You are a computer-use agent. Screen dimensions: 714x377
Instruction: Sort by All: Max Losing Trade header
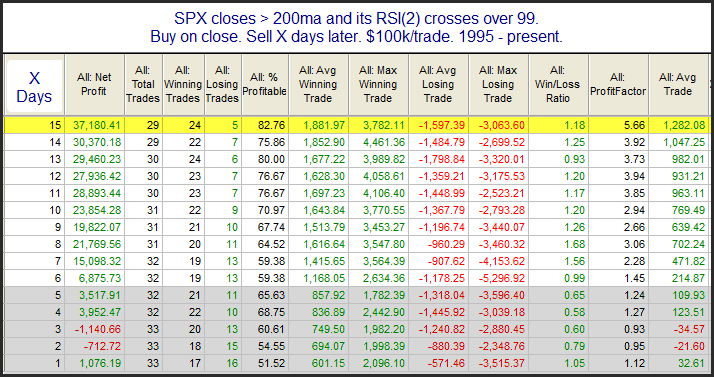coord(499,85)
